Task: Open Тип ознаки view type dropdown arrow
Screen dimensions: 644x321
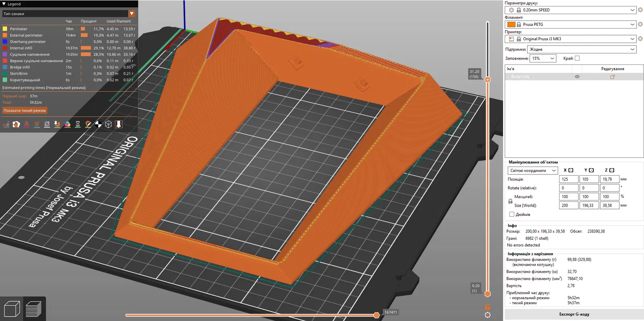Action: pyautogui.click(x=132, y=14)
